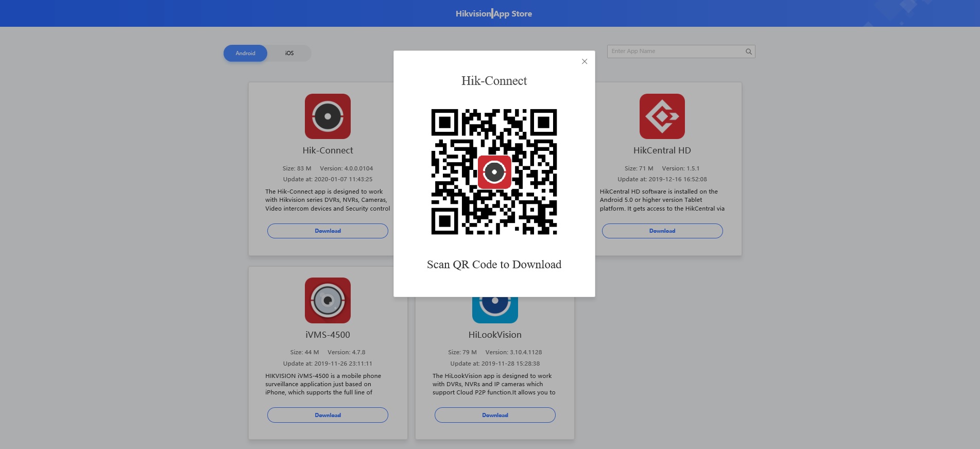
Task: Click the HikCentral HD app name
Action: [662, 150]
